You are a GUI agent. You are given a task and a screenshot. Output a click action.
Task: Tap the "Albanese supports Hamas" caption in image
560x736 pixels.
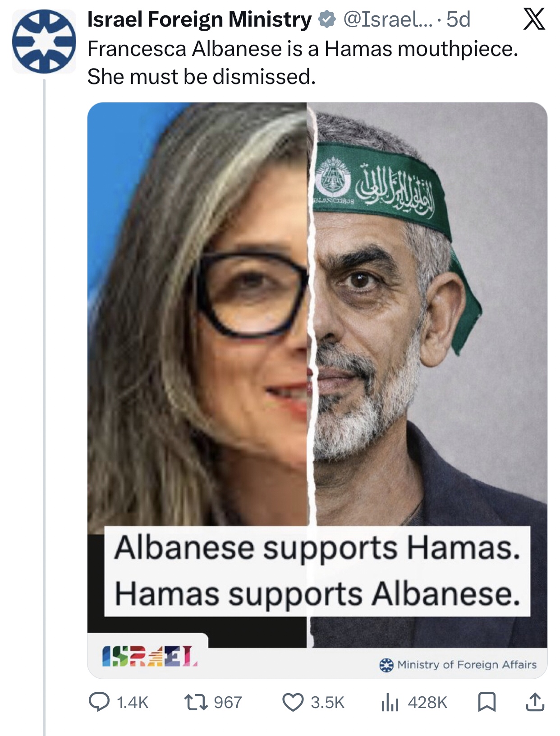point(317,547)
